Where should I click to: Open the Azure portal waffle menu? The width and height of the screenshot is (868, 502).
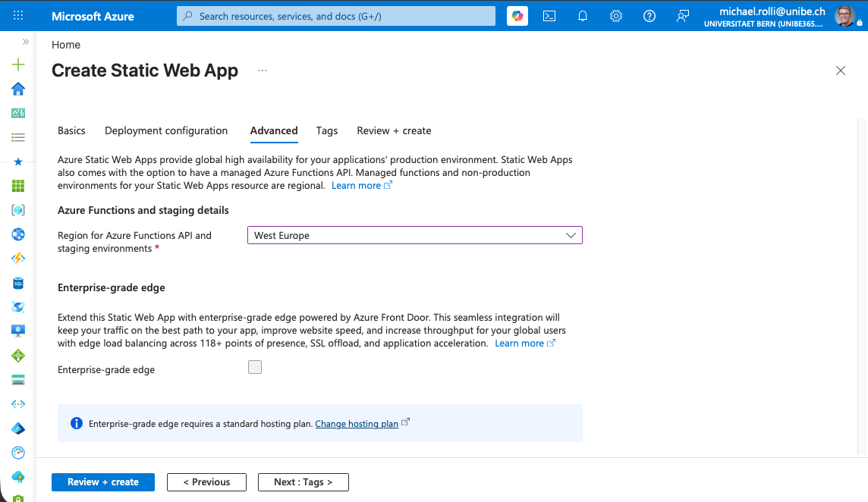[17, 15]
